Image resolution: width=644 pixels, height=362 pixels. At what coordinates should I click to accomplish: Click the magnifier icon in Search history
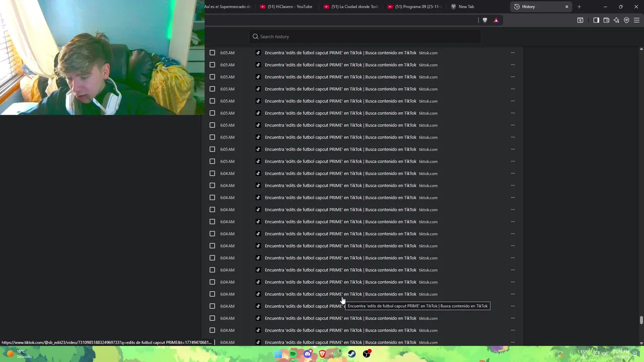click(x=256, y=37)
